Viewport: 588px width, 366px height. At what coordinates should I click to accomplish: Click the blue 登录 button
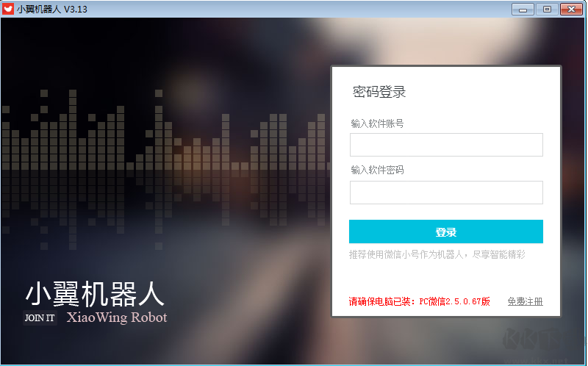click(446, 232)
